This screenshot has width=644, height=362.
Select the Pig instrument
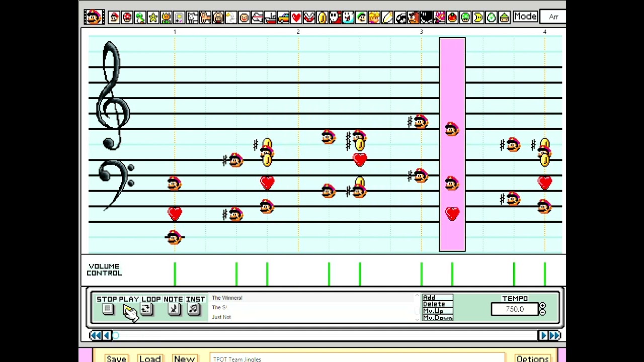(218, 18)
